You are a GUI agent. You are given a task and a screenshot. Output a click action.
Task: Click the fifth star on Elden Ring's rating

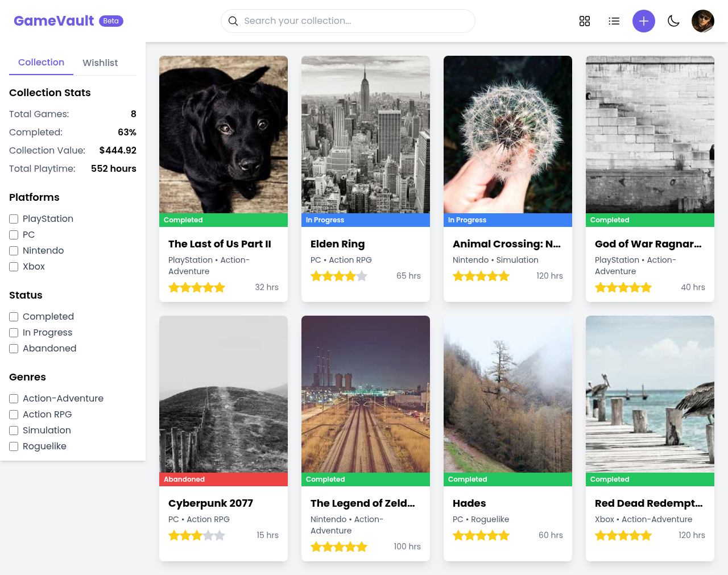[363, 275]
